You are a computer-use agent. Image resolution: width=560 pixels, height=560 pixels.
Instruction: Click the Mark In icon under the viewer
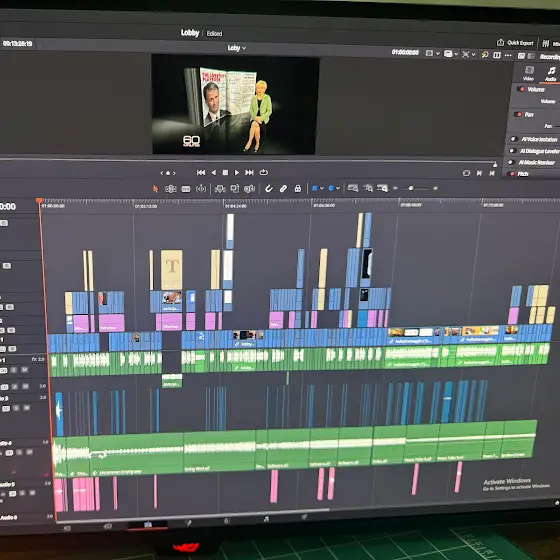(479, 173)
